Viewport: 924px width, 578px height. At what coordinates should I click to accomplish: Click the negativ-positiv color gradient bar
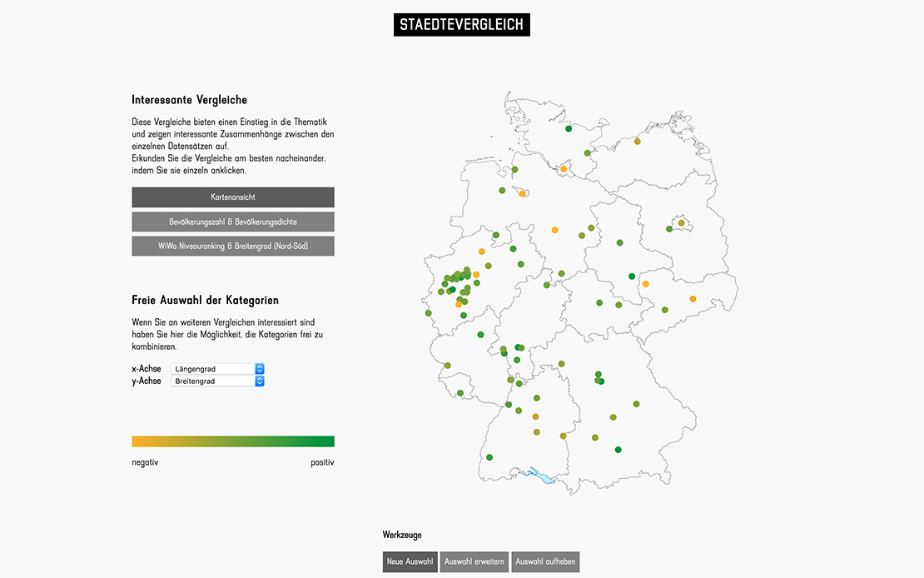pyautogui.click(x=233, y=441)
